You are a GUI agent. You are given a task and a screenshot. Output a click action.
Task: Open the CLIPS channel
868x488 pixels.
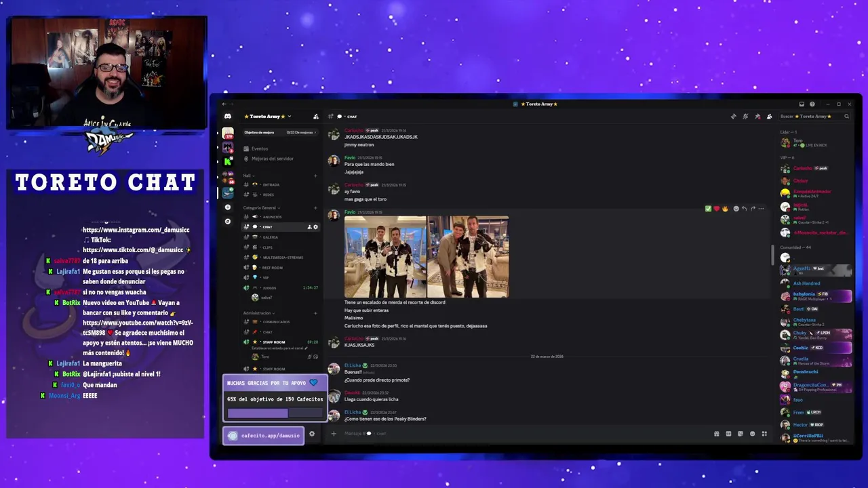(x=281, y=247)
